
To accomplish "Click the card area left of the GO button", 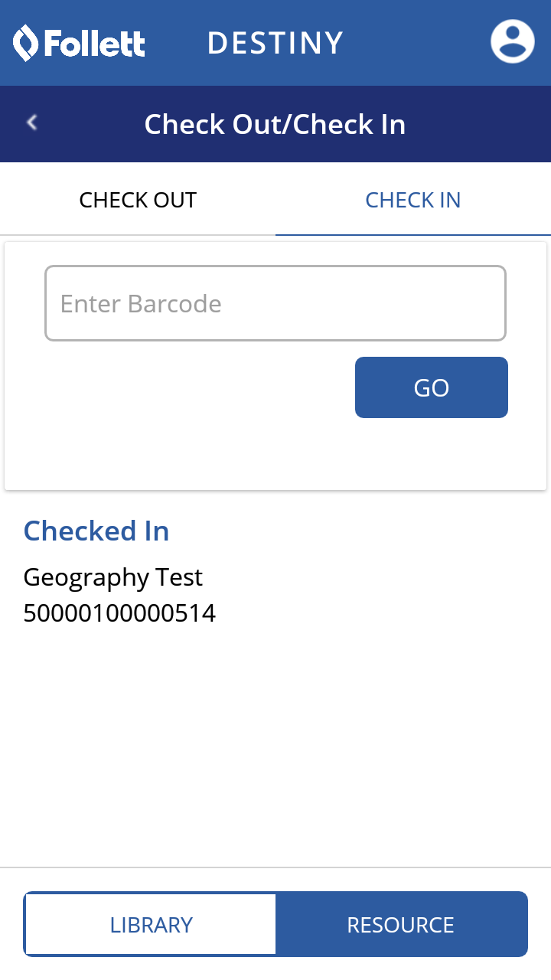I will tap(191, 387).
